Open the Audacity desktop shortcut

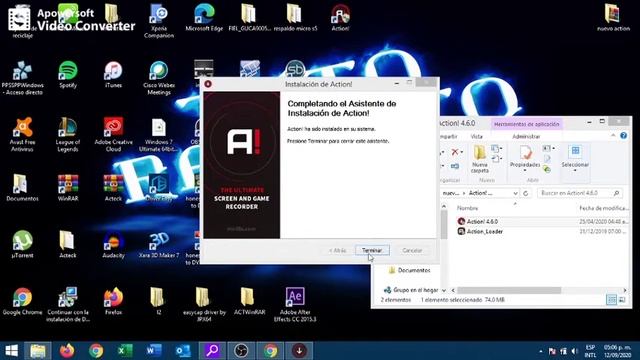click(x=113, y=245)
